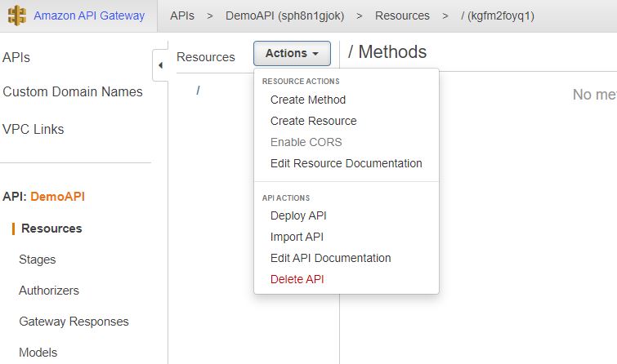The height and width of the screenshot is (364, 617).
Task: Choose Delete API from the Actions menu
Action: click(x=297, y=279)
